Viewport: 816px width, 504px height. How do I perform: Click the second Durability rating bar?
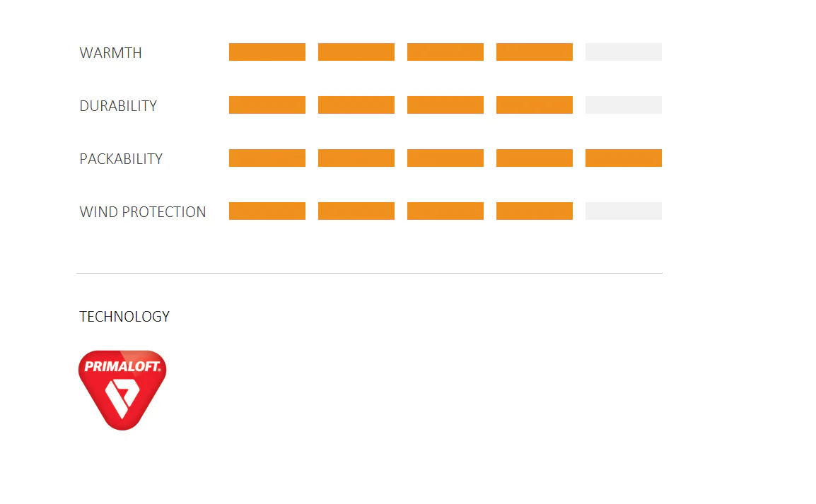356,105
